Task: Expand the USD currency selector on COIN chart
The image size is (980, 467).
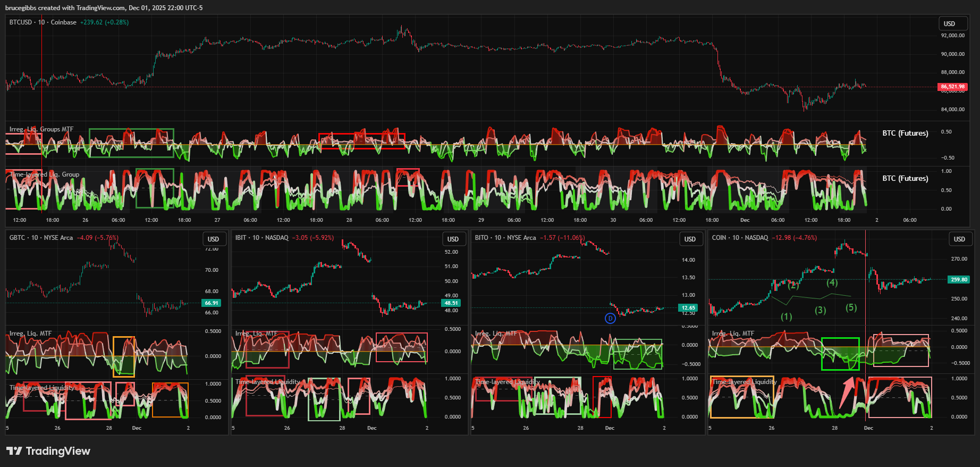Action: (x=959, y=239)
